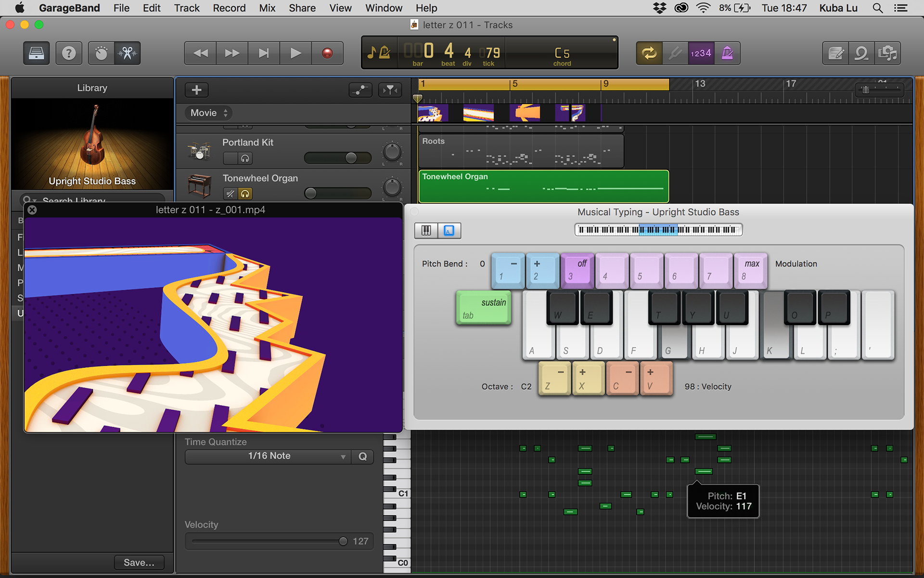
Task: Toggle the Editors scissors button
Action: (x=128, y=53)
